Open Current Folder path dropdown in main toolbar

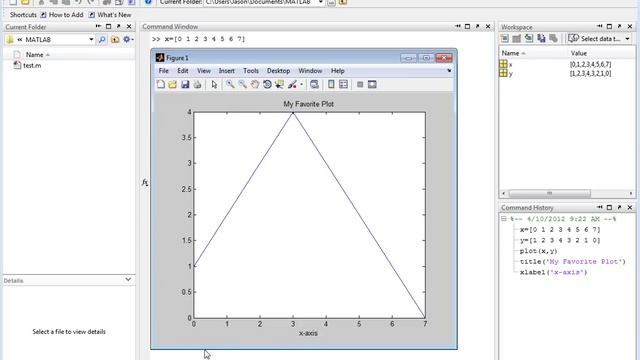tap(320, 2)
